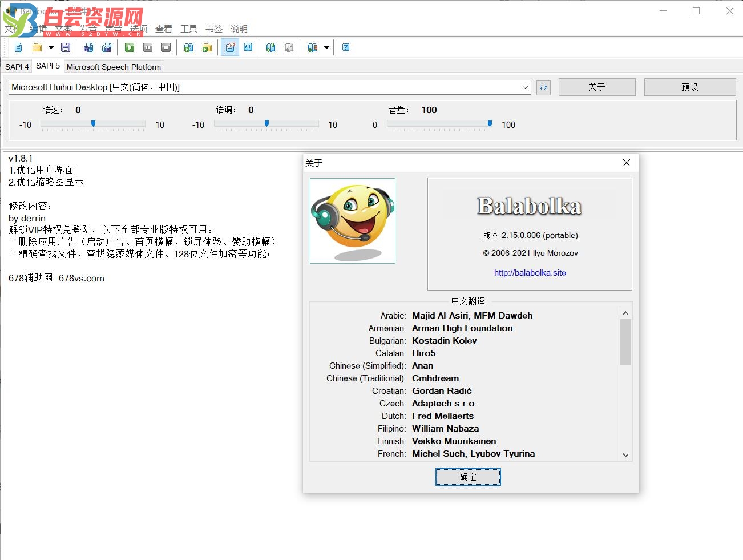Click translator name Majid Al-Asiri, MFM Dawdeh

tap(473, 316)
